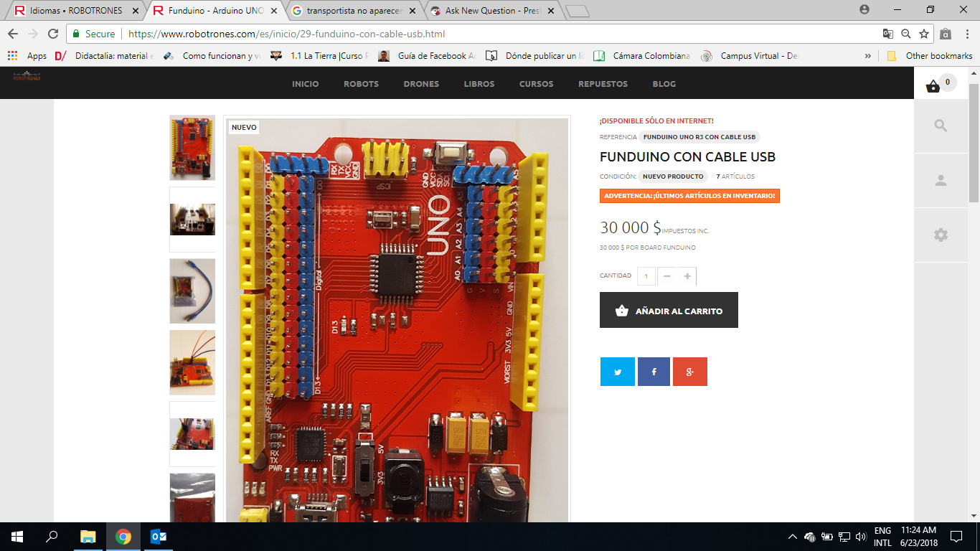Open the ROBOTS menu item
The width and height of the screenshot is (980, 551).
362,84
